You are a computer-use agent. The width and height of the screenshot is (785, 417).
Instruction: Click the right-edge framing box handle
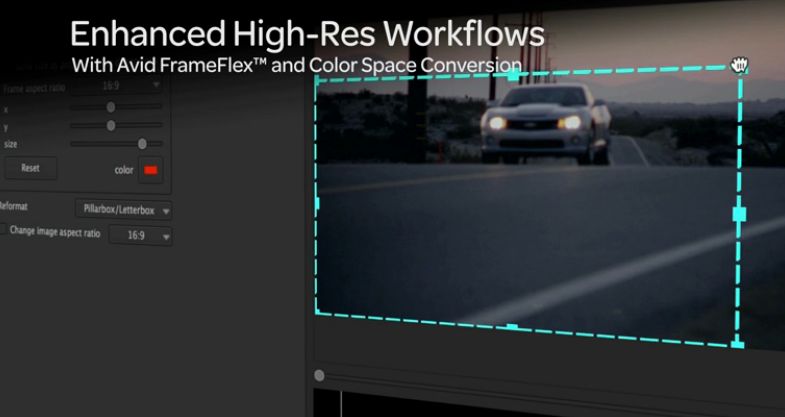click(x=739, y=214)
